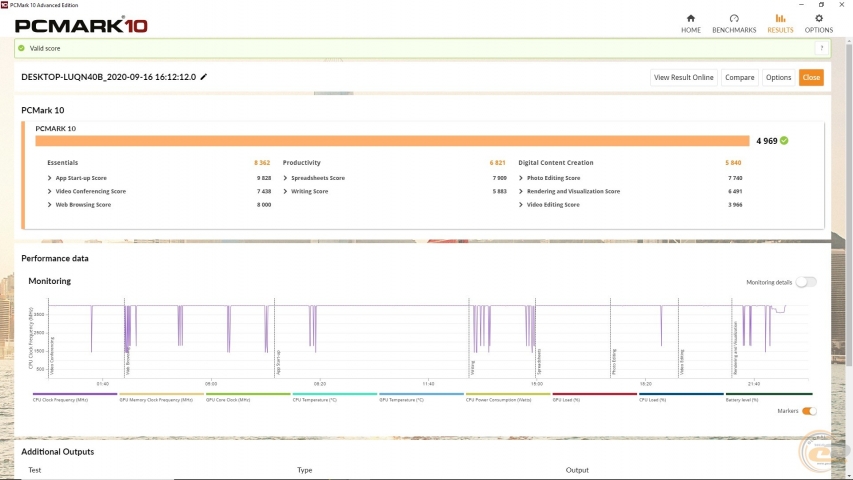
Task: Click the Performance data heading
Action: point(54,258)
